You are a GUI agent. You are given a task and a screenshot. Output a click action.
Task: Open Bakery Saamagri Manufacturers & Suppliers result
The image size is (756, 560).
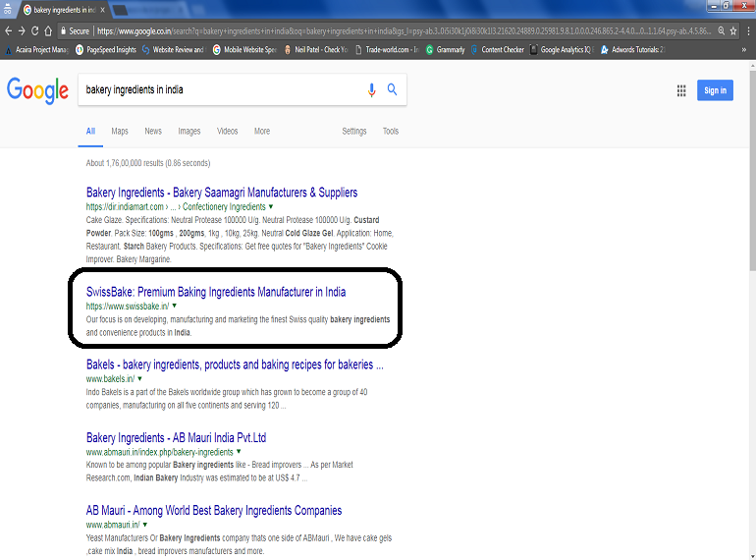click(x=222, y=193)
